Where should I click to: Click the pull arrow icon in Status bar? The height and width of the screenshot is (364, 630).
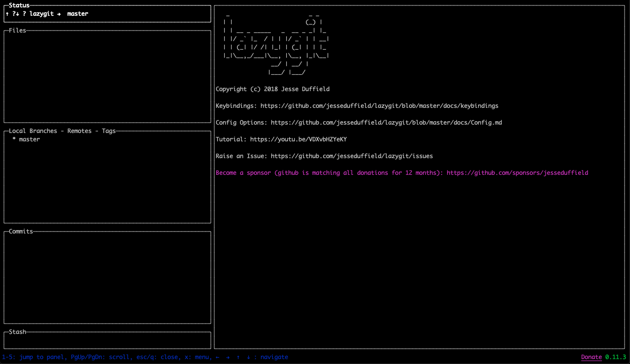pyautogui.click(x=17, y=14)
